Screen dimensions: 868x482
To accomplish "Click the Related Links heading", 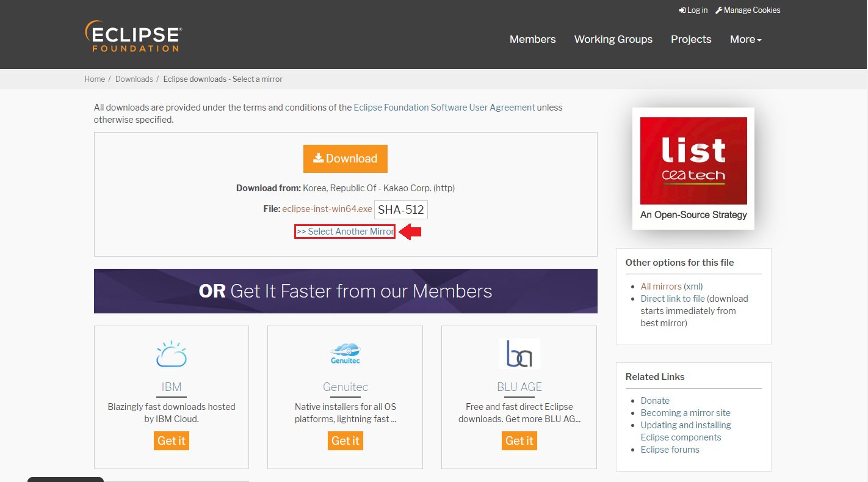I will click(655, 377).
